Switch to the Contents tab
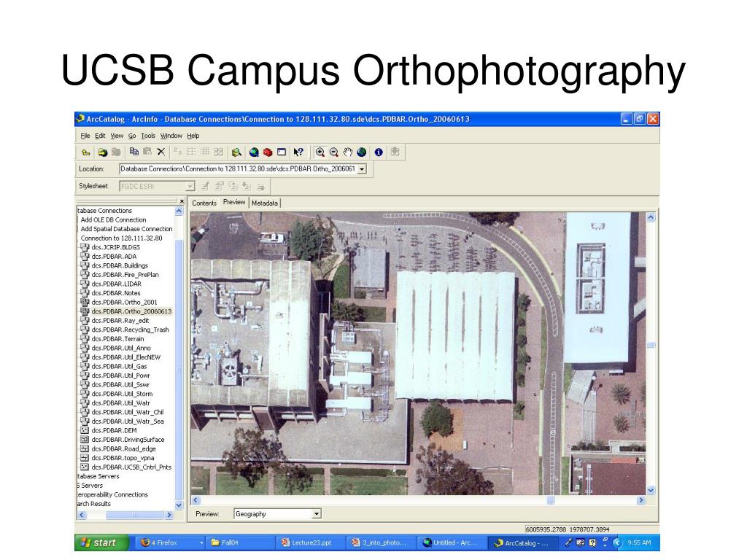Screen dimensions: 747x560 point(204,203)
